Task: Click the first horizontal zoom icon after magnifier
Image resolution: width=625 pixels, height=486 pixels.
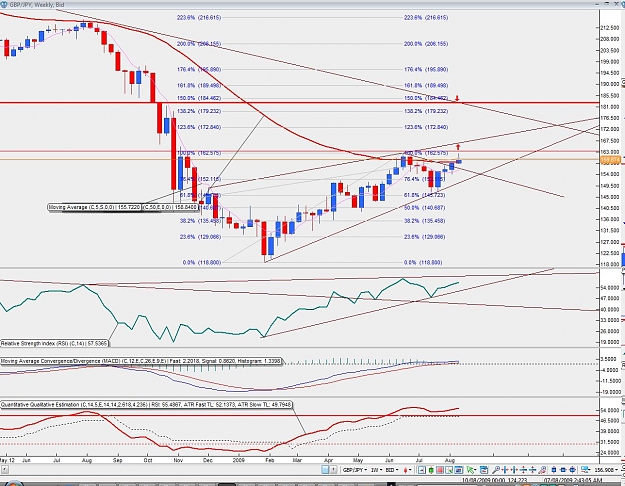Action: (x=505, y=470)
